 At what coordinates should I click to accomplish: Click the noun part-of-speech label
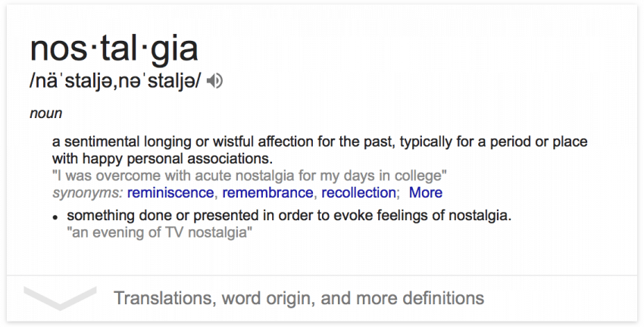tap(46, 114)
